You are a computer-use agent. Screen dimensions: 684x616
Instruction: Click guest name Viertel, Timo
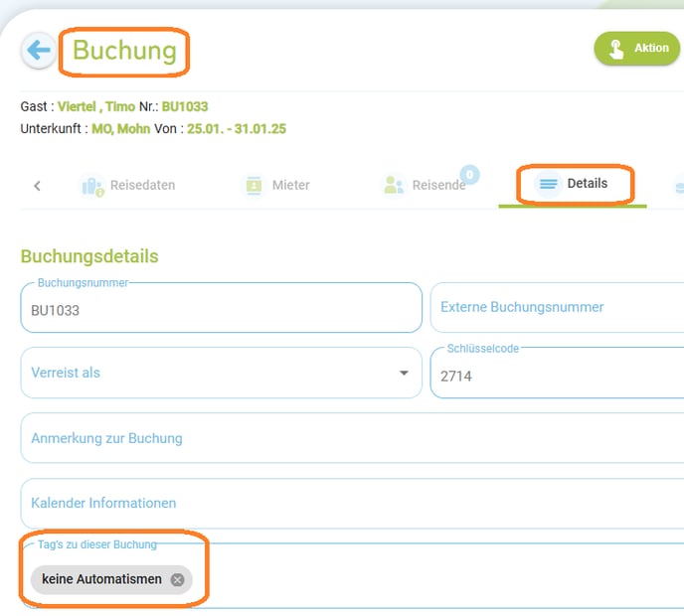point(96,106)
